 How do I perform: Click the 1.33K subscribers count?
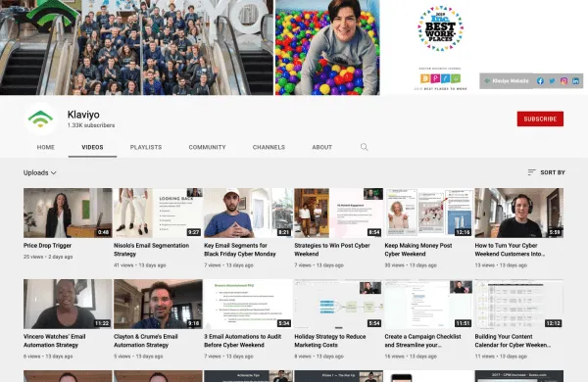[91, 125]
